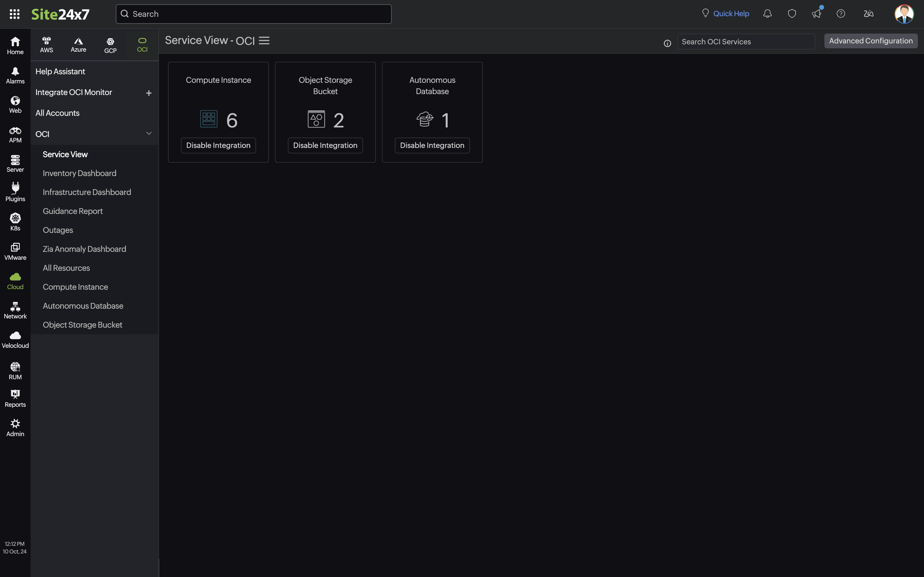Open the Zia assistant icon

coord(869,13)
